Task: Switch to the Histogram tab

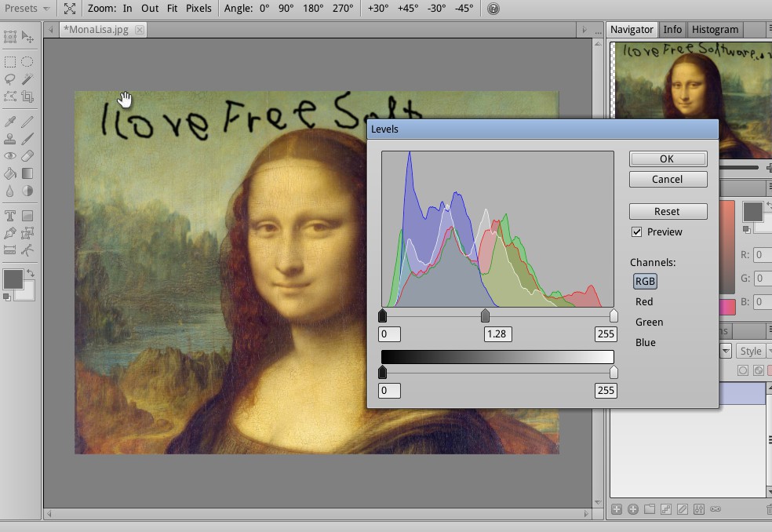Action: (715, 29)
